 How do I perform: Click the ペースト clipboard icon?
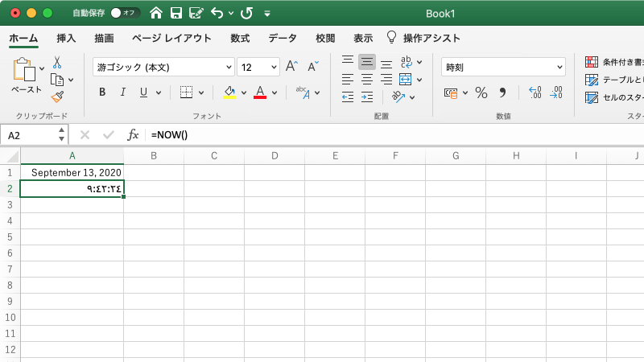24,70
